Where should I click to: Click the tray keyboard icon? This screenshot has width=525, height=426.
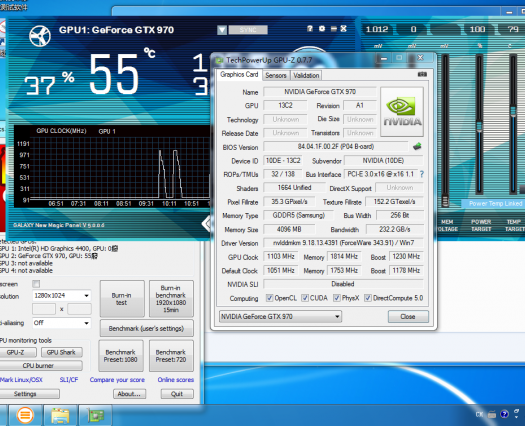pyautogui.click(x=492, y=415)
